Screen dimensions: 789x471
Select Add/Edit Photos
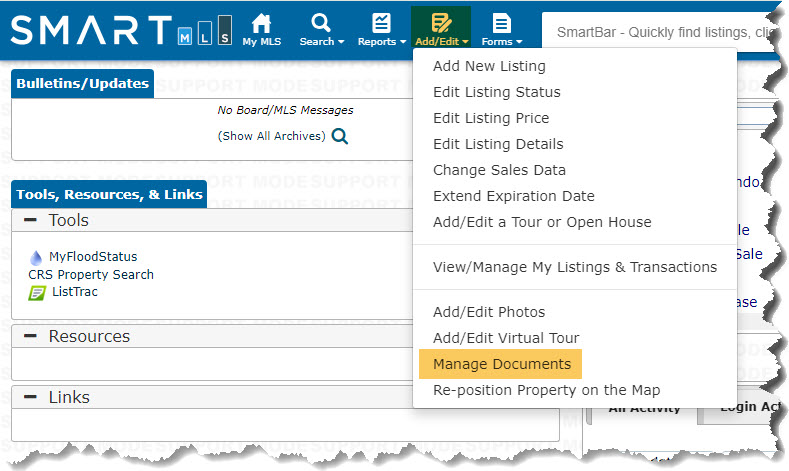489,312
